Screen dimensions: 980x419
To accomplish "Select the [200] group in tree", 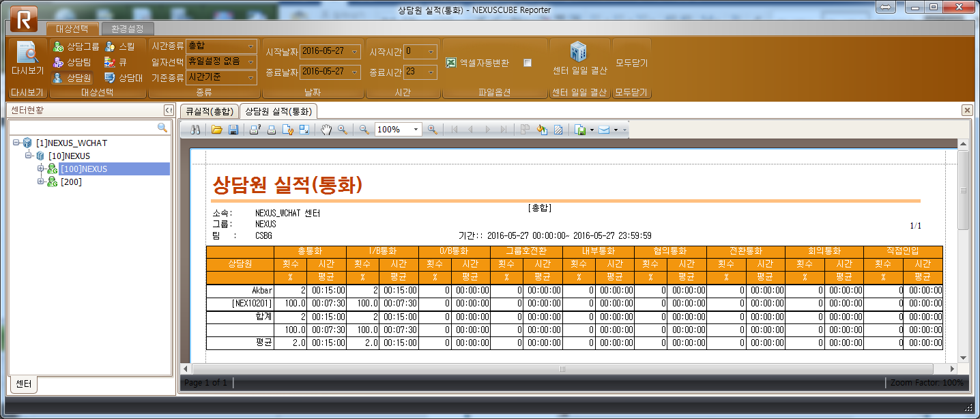I will click(x=71, y=182).
